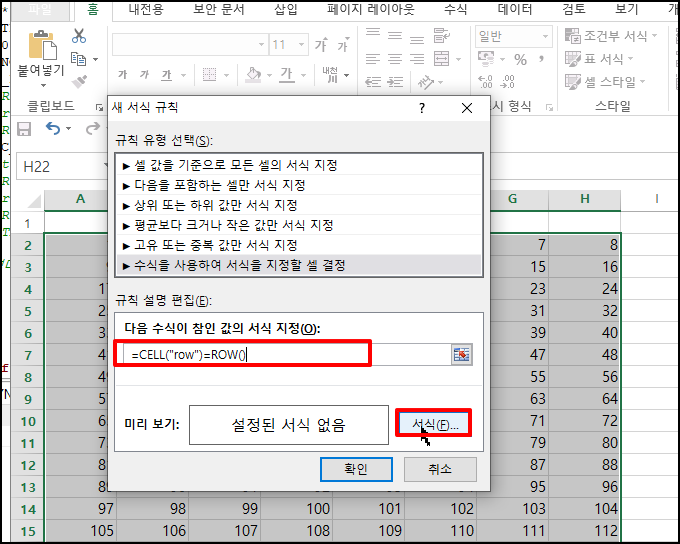Open the fill color dropdown arrow
Viewport: 680px width, 544px height.
(269, 75)
